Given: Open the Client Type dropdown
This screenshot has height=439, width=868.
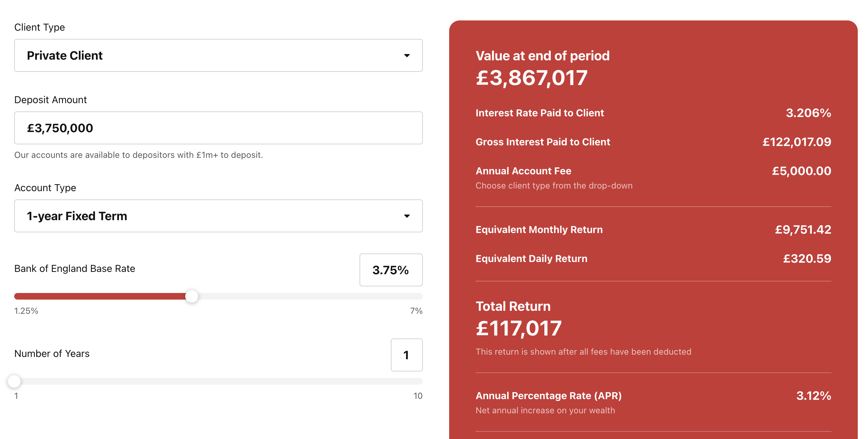Looking at the screenshot, I should 218,55.
